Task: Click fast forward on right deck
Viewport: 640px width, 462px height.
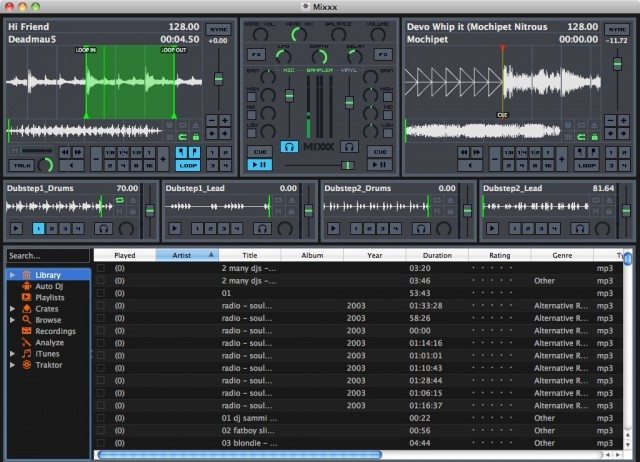Action: pos(476,153)
